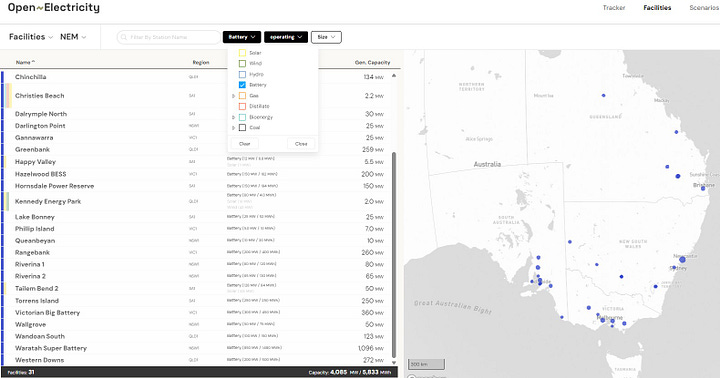Select the Wallgrove facility row

pos(197,325)
